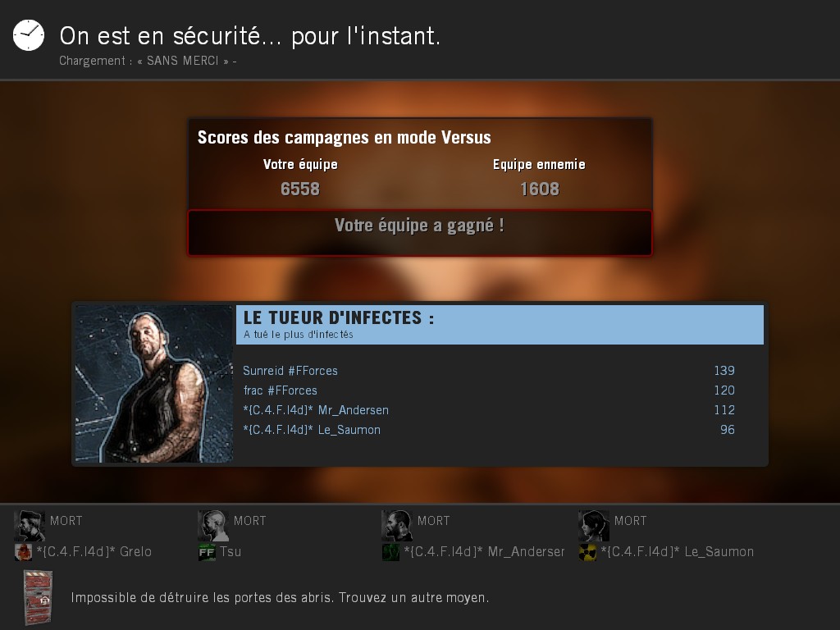The width and height of the screenshot is (840, 630).
Task: Click Le_Saumon's female survivor portrait
Action: point(594,526)
